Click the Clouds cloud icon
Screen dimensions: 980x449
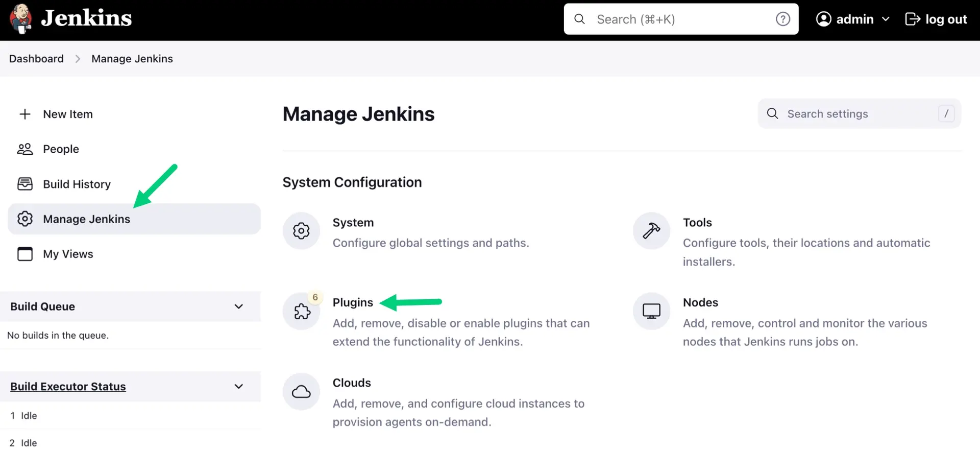pos(301,392)
